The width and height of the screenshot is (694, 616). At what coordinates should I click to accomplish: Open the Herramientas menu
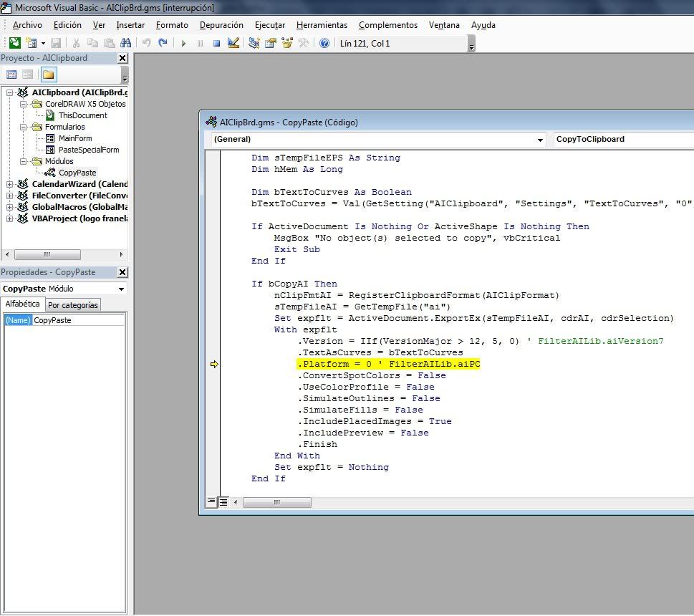tap(322, 25)
